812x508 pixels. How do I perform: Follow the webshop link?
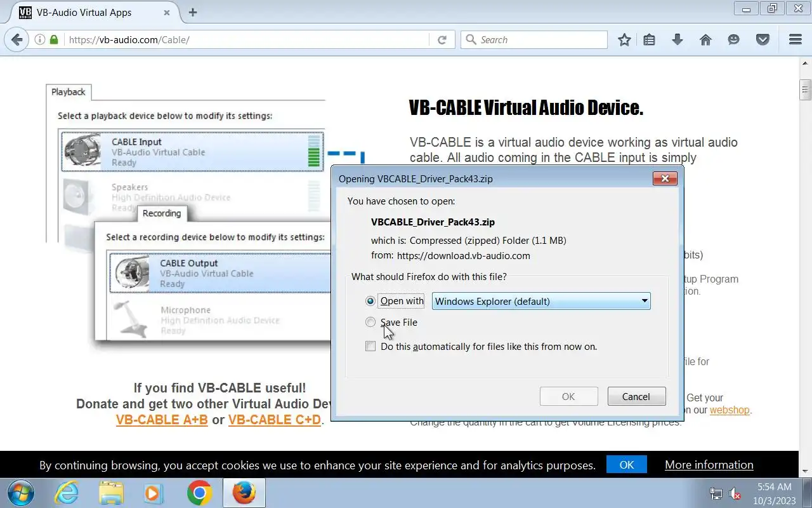[x=730, y=410]
